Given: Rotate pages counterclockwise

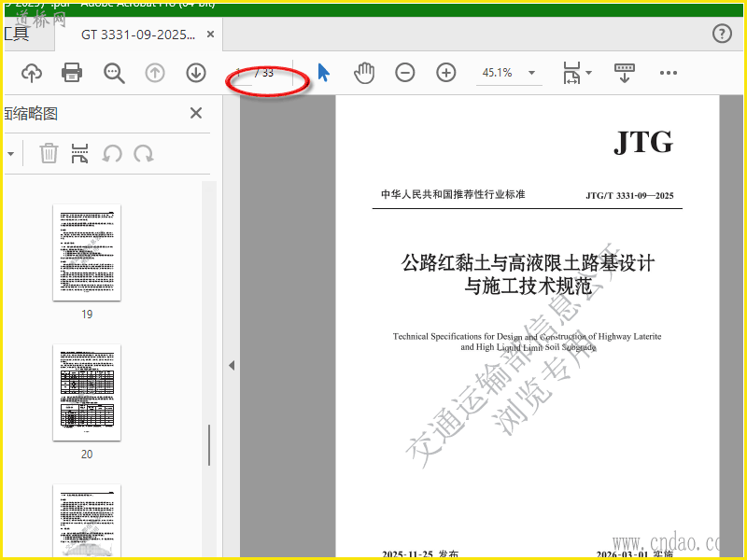Looking at the screenshot, I should (x=112, y=154).
